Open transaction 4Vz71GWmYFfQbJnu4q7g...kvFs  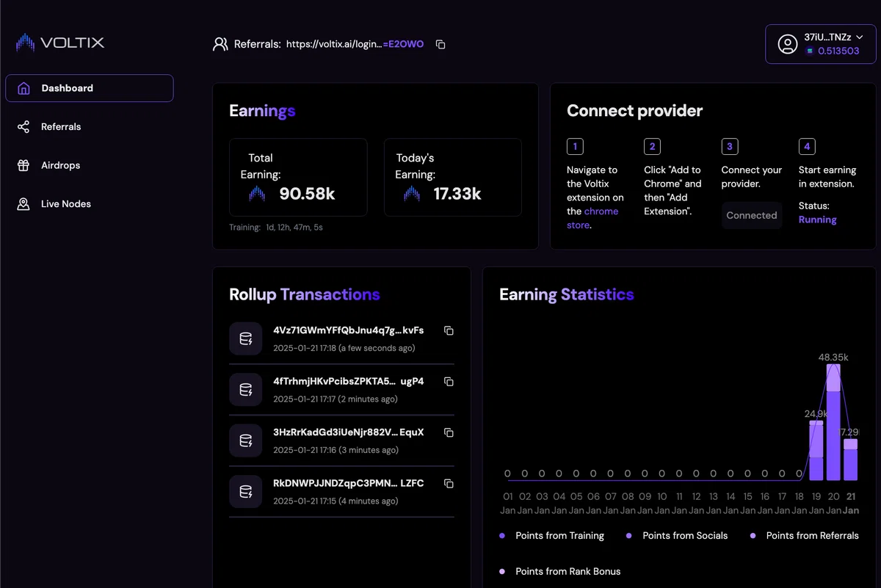tap(348, 330)
